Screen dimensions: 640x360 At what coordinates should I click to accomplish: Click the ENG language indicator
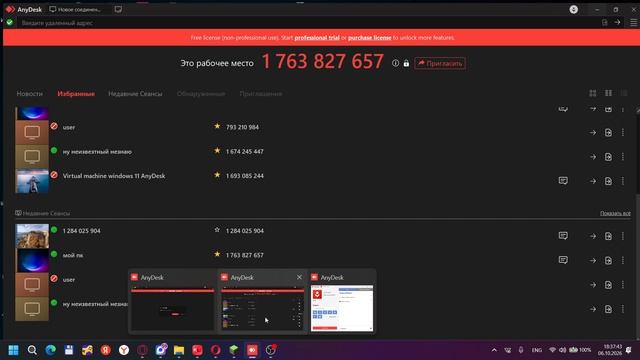click(x=536, y=350)
